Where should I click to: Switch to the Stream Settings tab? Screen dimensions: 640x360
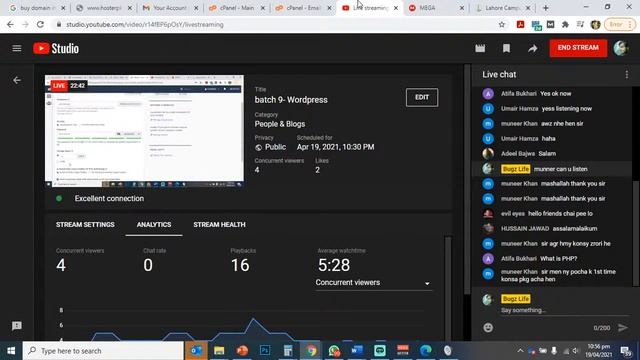[x=85, y=224]
